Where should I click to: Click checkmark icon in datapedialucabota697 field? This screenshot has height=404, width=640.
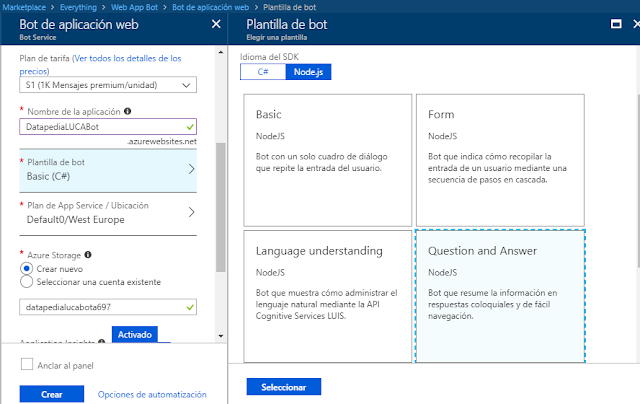click(190, 307)
